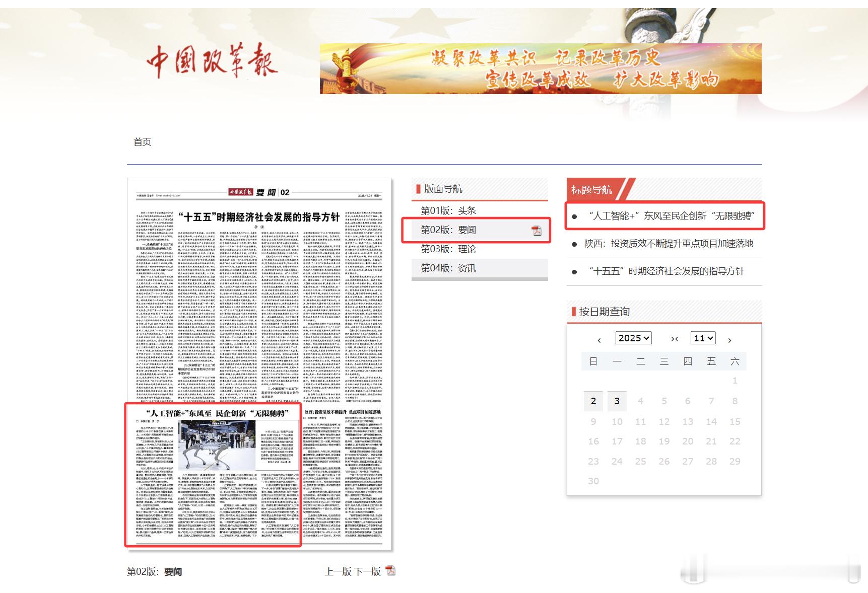The width and height of the screenshot is (868, 593).
Task: Click the reset icon between year and month selectors
Action: (675, 339)
